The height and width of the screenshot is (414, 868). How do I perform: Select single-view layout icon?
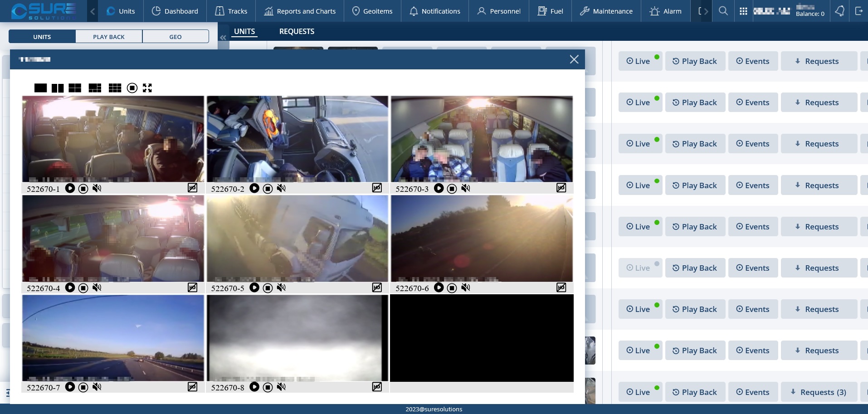point(40,88)
